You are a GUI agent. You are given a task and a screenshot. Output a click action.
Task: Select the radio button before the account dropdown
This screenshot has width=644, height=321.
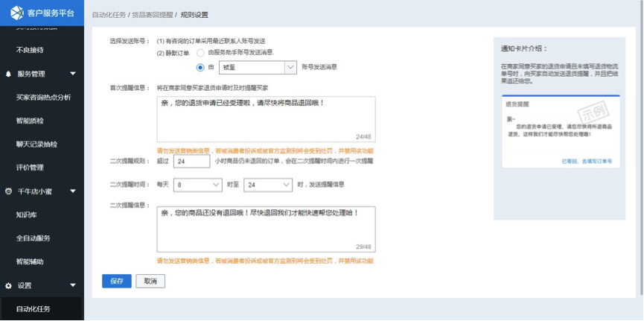[200, 67]
